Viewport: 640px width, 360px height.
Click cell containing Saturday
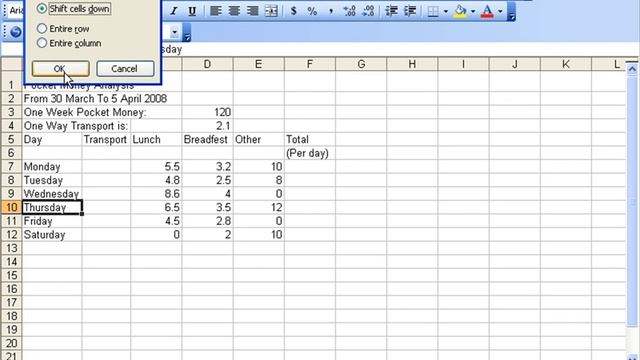(x=52, y=235)
